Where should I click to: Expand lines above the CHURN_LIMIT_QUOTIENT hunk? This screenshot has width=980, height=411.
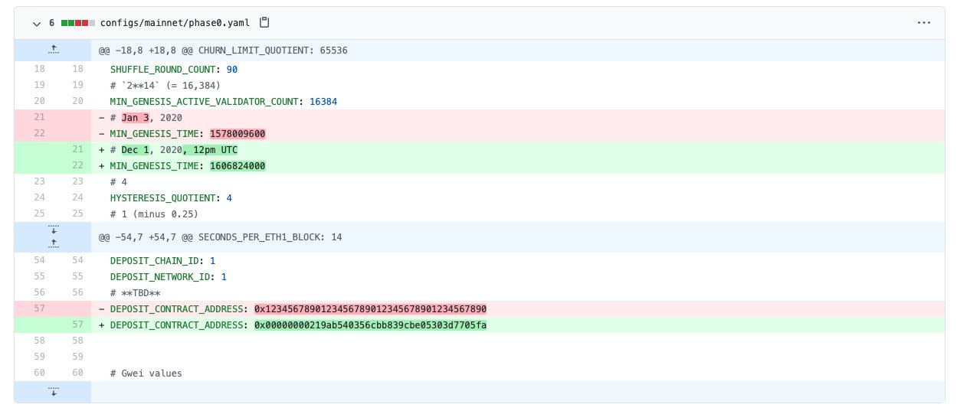pyautogui.click(x=53, y=50)
